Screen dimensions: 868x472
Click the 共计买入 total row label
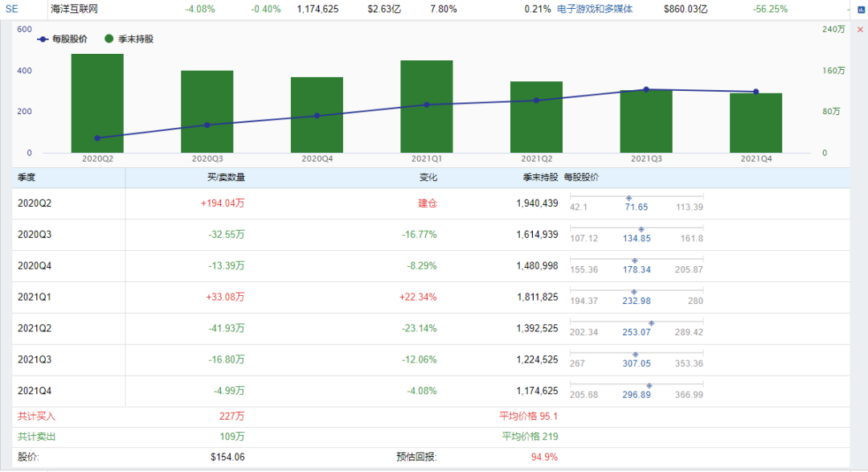pyautogui.click(x=36, y=416)
